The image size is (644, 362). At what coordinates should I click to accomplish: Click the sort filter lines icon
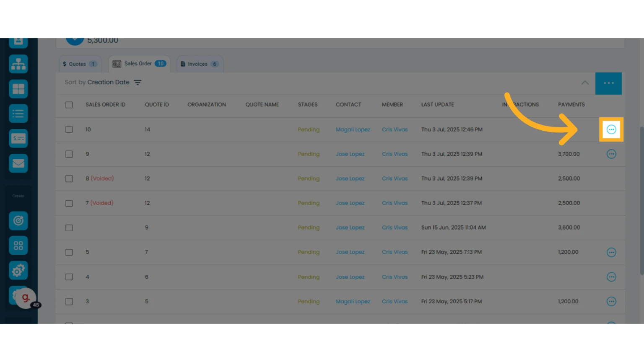[138, 83]
